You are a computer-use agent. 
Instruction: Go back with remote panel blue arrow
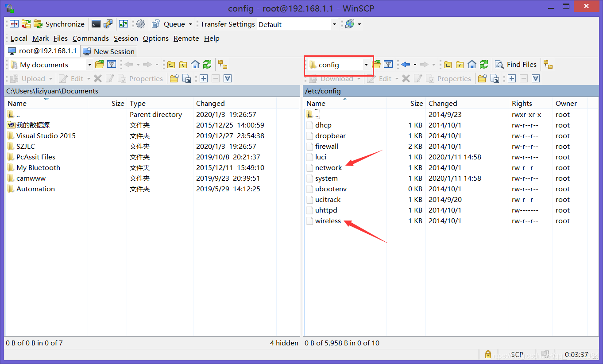click(x=406, y=65)
